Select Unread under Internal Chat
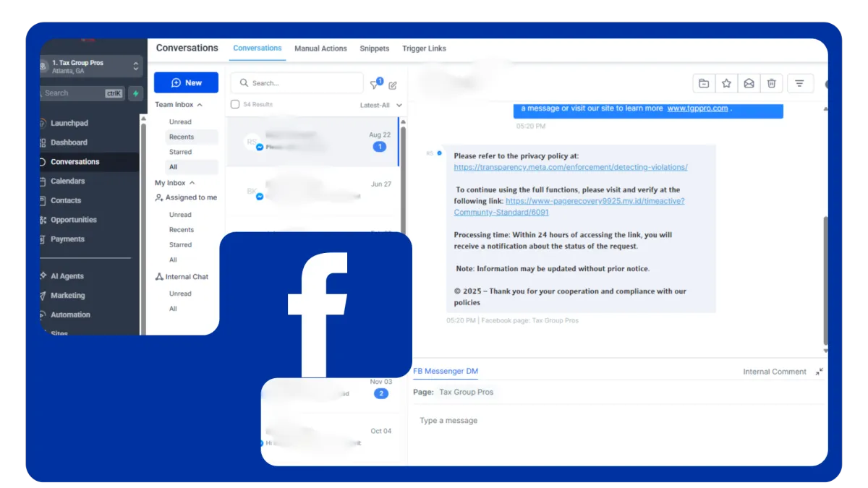 point(180,294)
